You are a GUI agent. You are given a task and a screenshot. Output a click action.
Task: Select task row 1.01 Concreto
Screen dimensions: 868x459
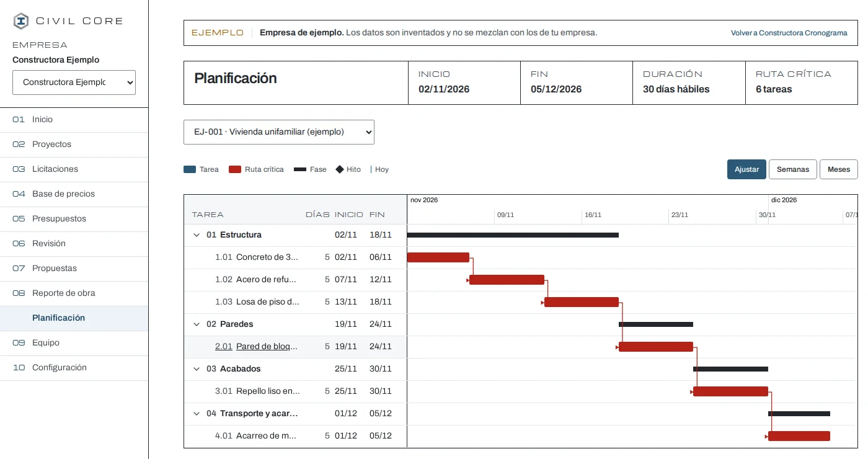pyautogui.click(x=295, y=257)
